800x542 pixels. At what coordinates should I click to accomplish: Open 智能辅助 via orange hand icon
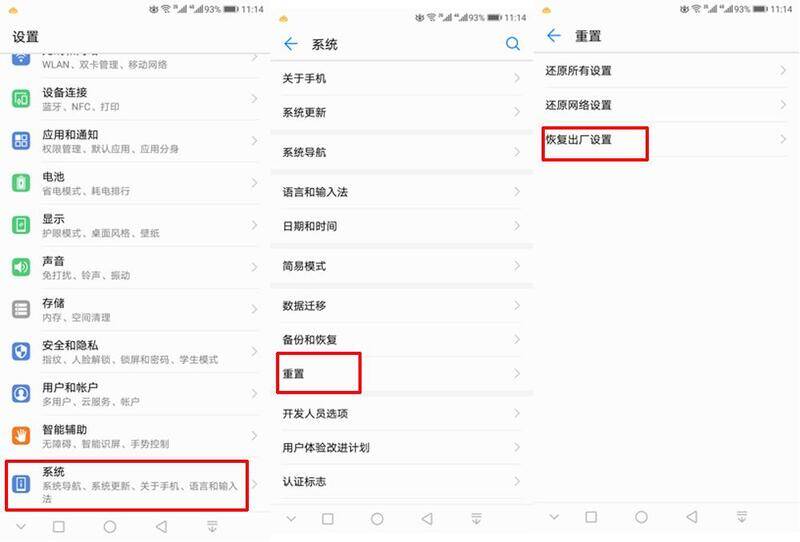(x=21, y=435)
